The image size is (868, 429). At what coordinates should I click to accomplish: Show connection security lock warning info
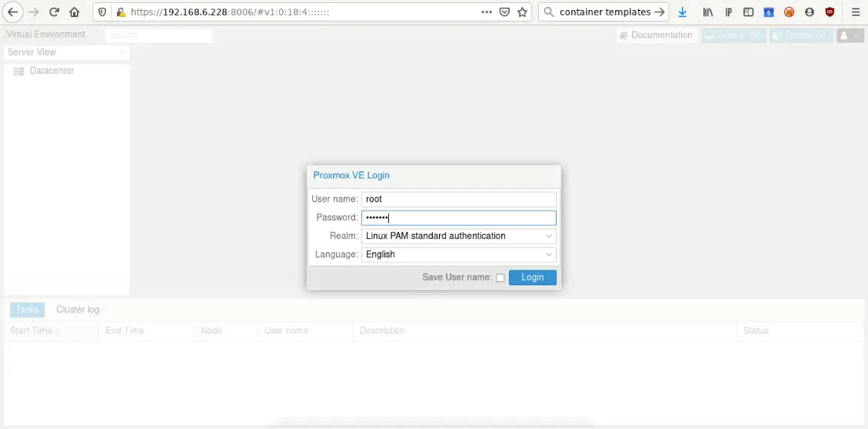click(120, 12)
